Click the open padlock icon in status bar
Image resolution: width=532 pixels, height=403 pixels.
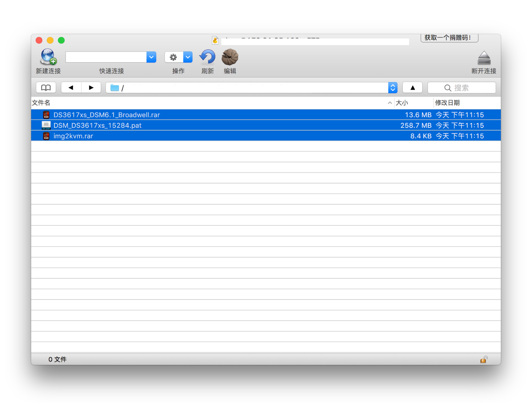[x=484, y=359]
